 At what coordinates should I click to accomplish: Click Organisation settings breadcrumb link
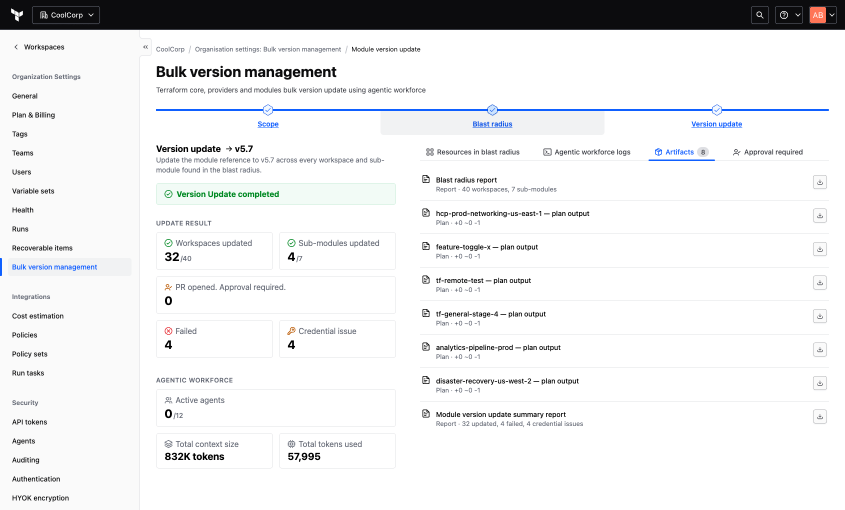pyautogui.click(x=268, y=49)
